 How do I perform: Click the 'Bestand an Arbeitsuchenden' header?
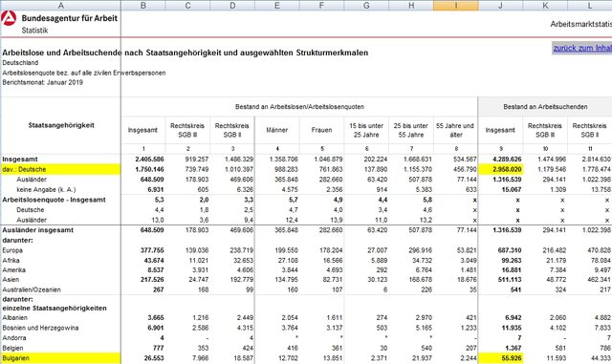point(545,106)
